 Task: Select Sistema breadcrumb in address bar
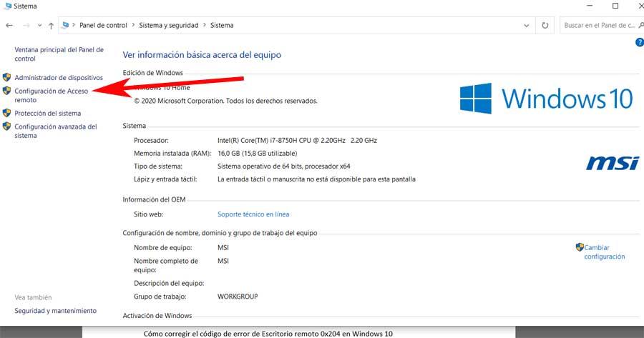point(222,25)
